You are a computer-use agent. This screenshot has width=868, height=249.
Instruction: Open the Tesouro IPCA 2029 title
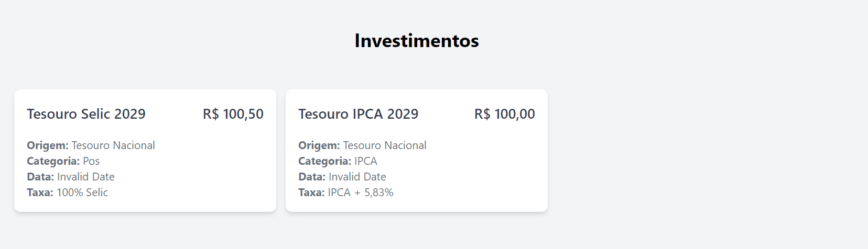pyautogui.click(x=358, y=114)
